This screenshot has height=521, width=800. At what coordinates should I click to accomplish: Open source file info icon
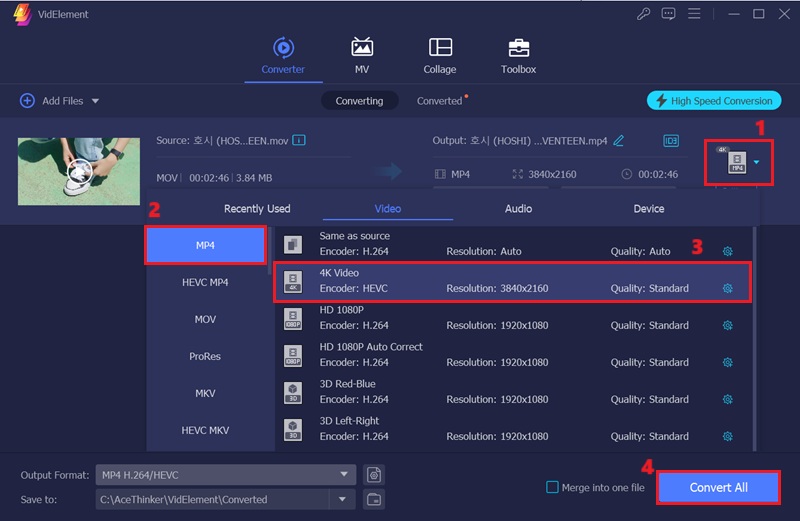299,140
